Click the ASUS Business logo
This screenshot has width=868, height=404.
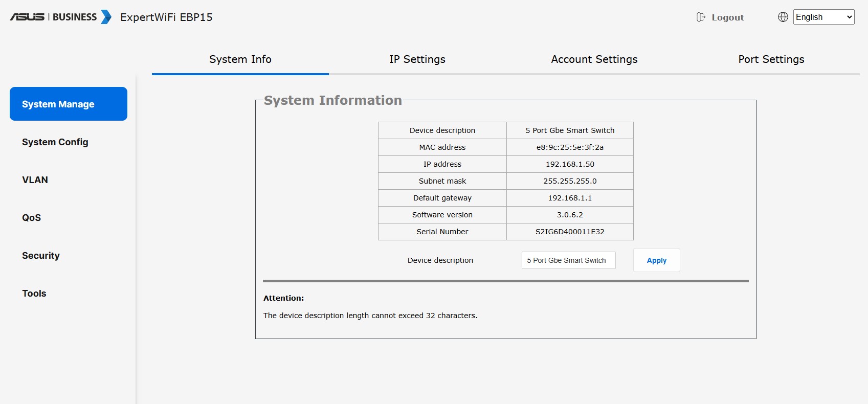[x=53, y=17]
